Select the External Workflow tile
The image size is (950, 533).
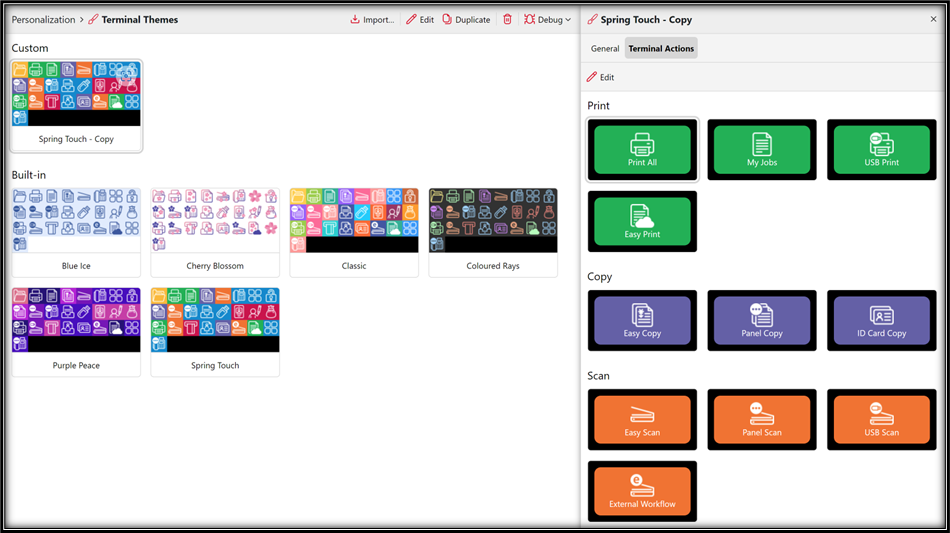pos(642,491)
